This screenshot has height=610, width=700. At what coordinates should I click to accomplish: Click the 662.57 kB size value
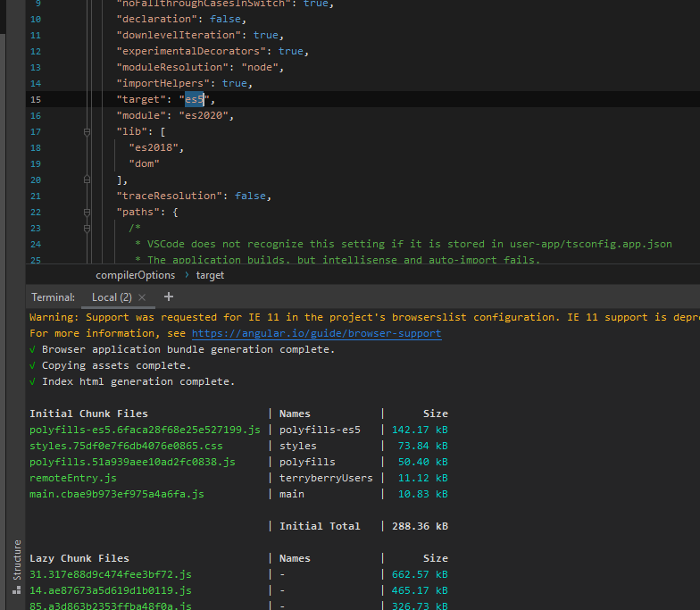(420, 575)
